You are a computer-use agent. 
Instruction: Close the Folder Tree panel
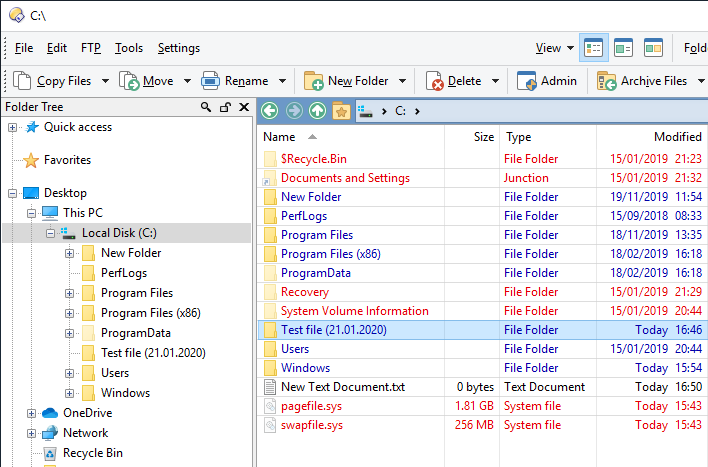pos(244,107)
